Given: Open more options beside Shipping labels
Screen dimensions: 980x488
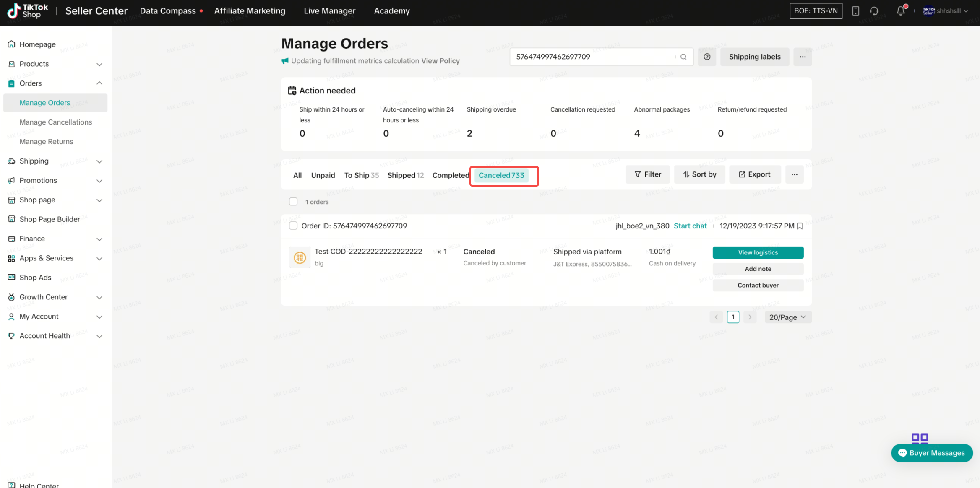Looking at the screenshot, I should pyautogui.click(x=803, y=57).
